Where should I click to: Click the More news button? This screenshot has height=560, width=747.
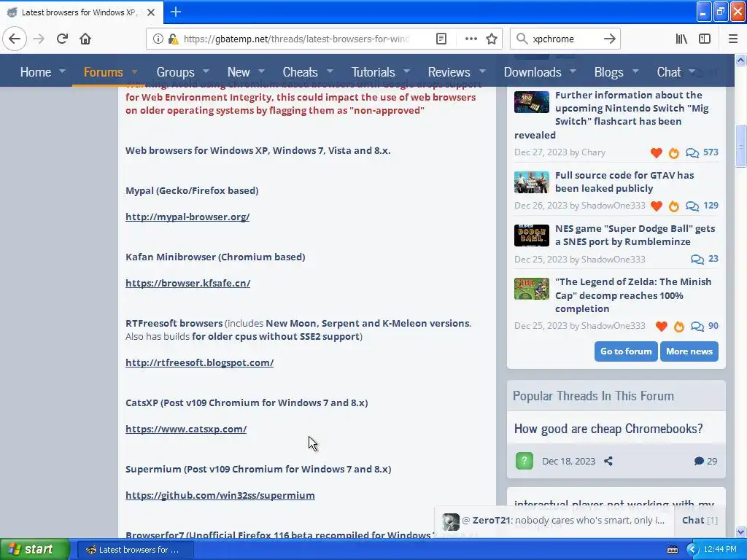pyautogui.click(x=689, y=351)
